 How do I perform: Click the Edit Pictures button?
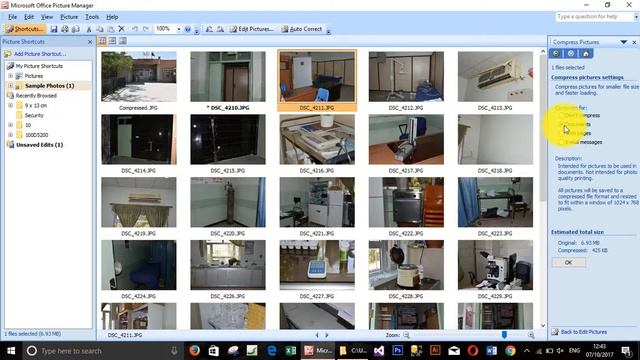[x=252, y=29]
